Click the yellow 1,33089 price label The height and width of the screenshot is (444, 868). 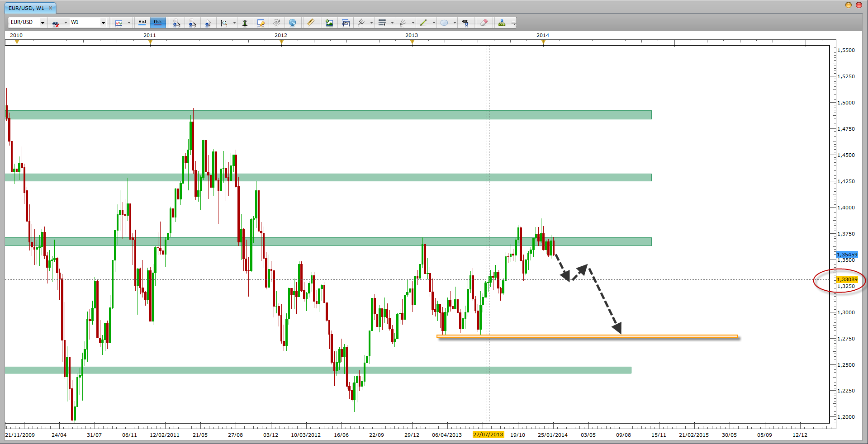[x=847, y=279]
